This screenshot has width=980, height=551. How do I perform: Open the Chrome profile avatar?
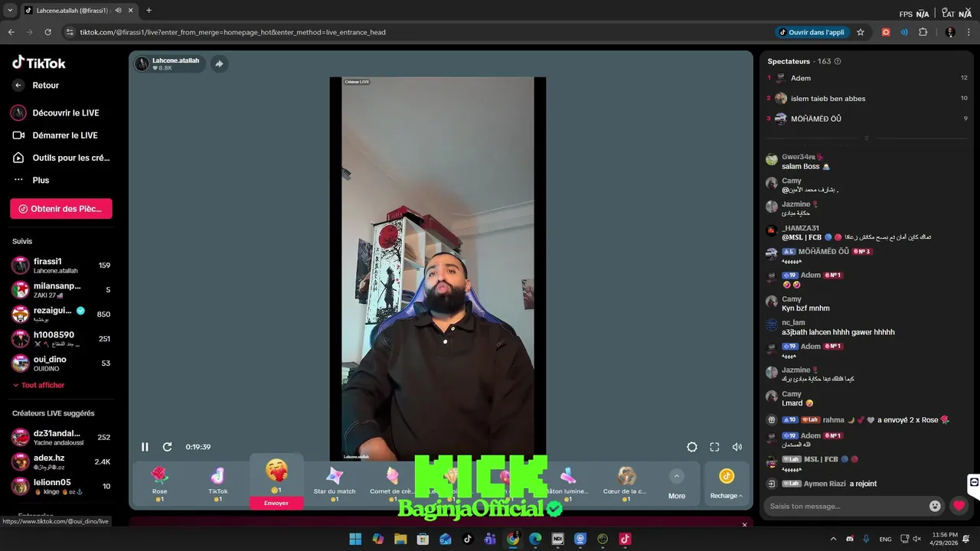950,32
